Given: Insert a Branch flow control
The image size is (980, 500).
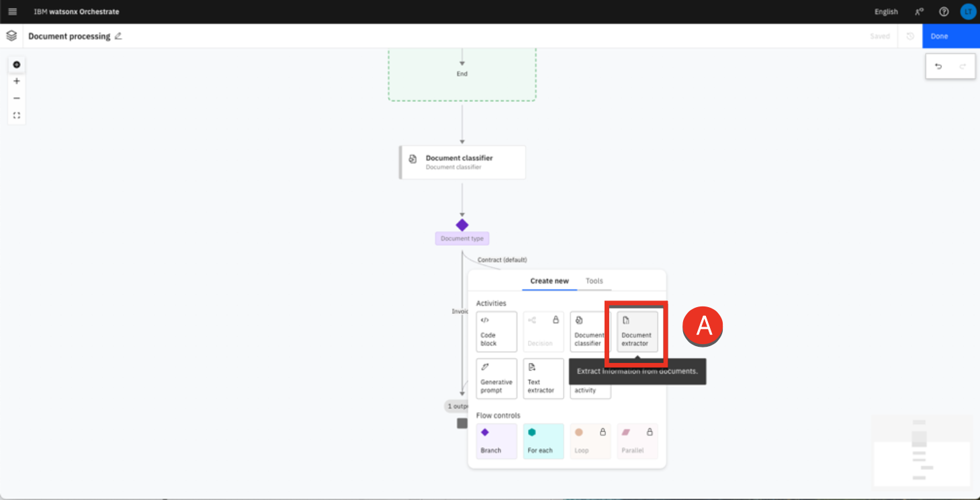Looking at the screenshot, I should 496,441.
